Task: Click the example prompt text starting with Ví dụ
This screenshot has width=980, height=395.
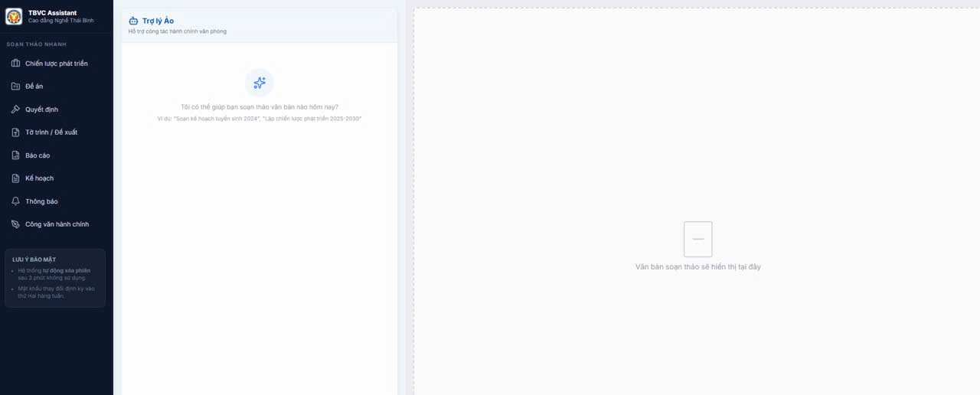Action: [x=259, y=119]
